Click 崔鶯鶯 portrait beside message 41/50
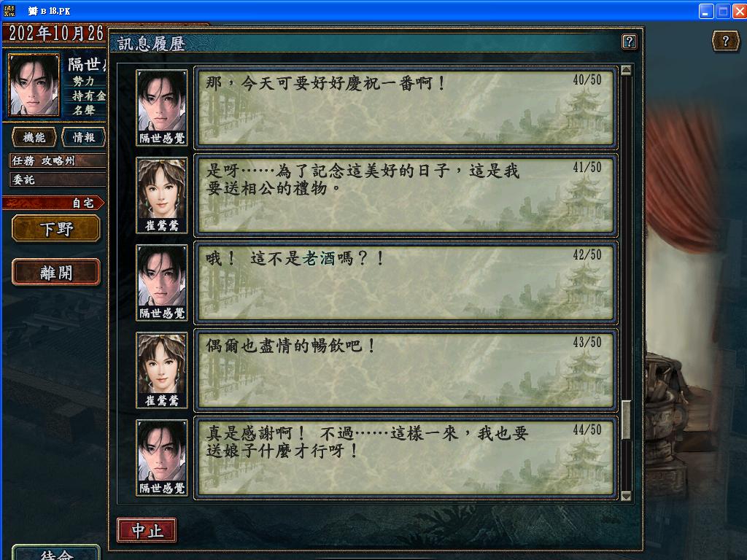 162,195
